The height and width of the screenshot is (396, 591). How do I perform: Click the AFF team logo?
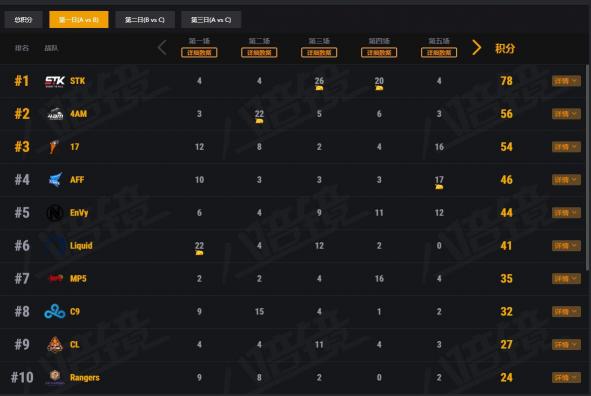tap(55, 180)
